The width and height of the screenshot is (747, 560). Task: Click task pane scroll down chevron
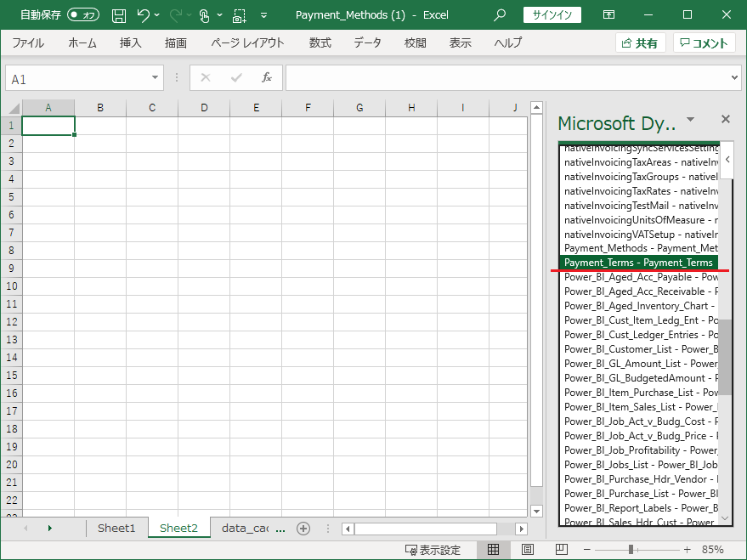point(725,518)
